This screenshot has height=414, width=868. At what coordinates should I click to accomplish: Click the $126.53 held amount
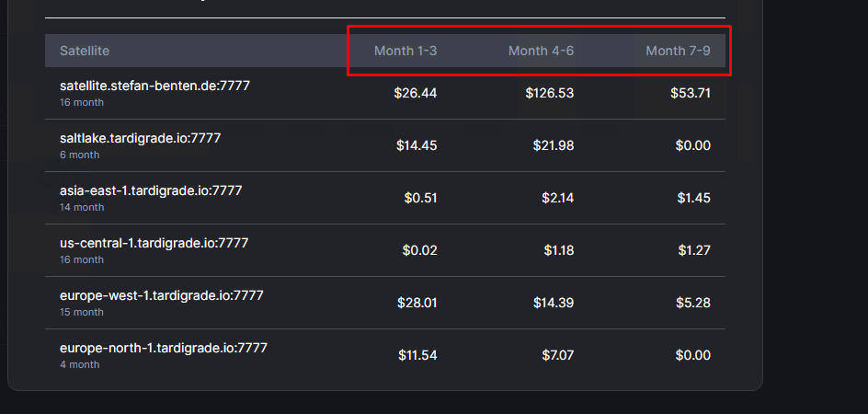[550, 93]
